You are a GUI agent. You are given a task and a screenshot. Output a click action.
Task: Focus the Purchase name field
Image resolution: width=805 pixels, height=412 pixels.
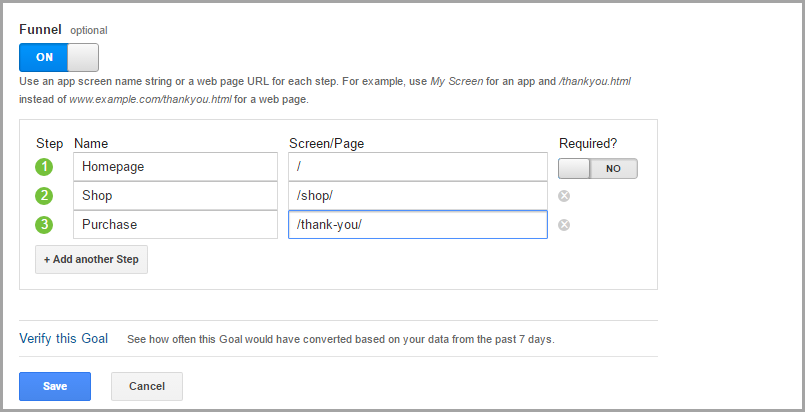coord(175,225)
